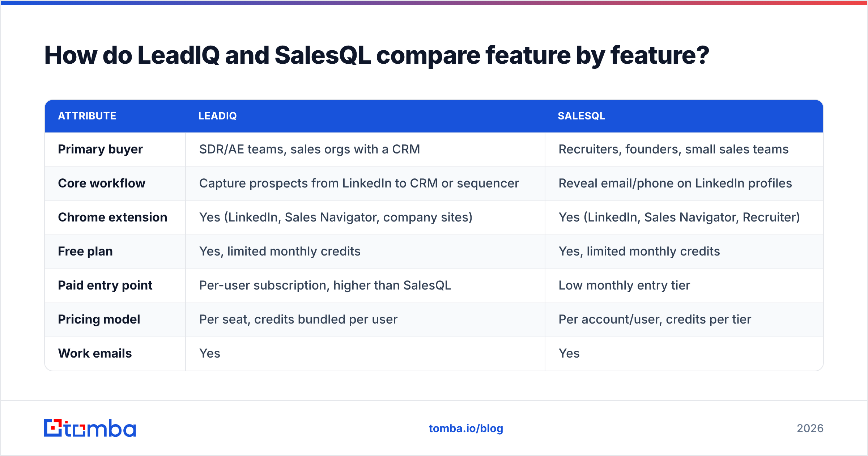Select the Paid entry point row label
The image size is (868, 456).
105,286
